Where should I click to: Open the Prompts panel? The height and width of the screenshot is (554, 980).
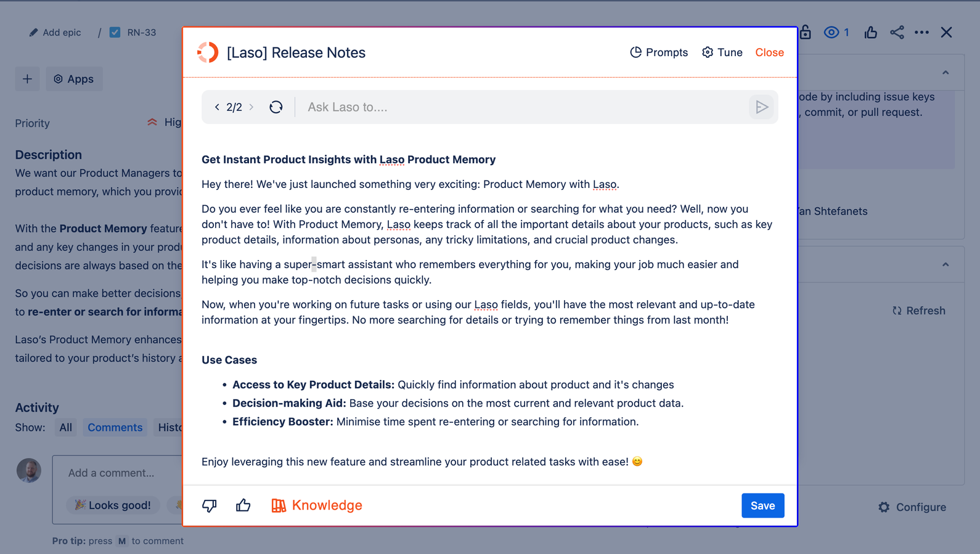[x=659, y=52]
